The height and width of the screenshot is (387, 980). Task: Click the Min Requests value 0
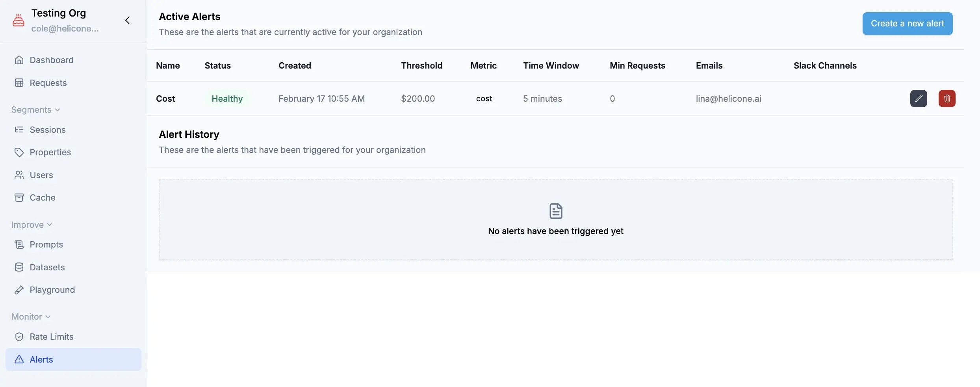pyautogui.click(x=612, y=99)
